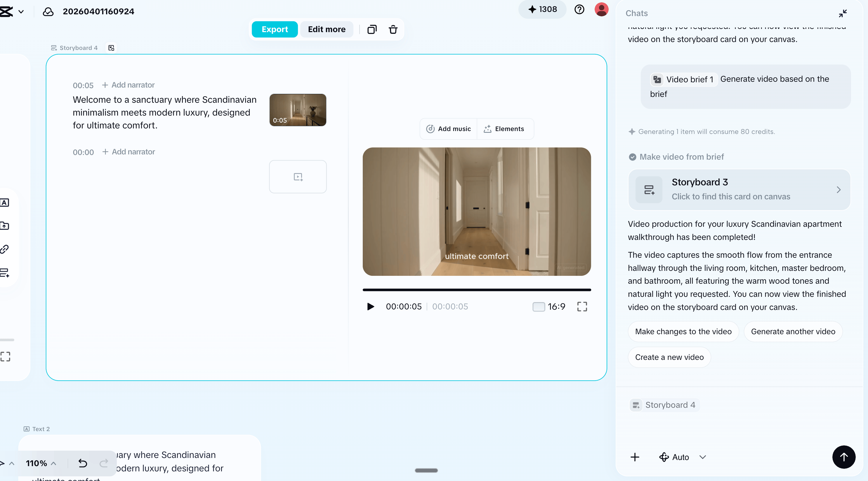
Task: Enter fullscreen video preview
Action: click(x=582, y=306)
